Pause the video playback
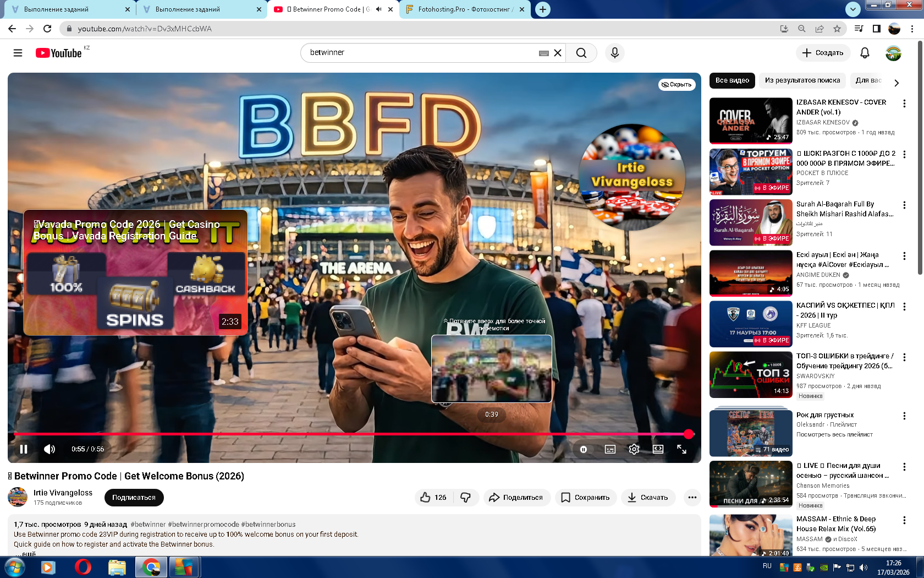 [x=24, y=449]
